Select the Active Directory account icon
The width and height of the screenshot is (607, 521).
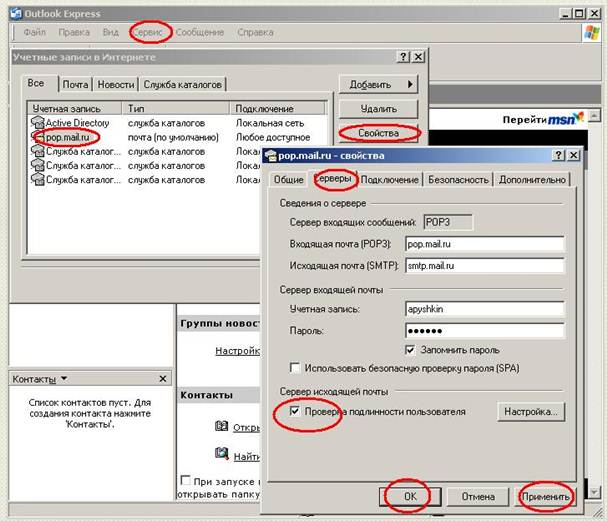38,123
